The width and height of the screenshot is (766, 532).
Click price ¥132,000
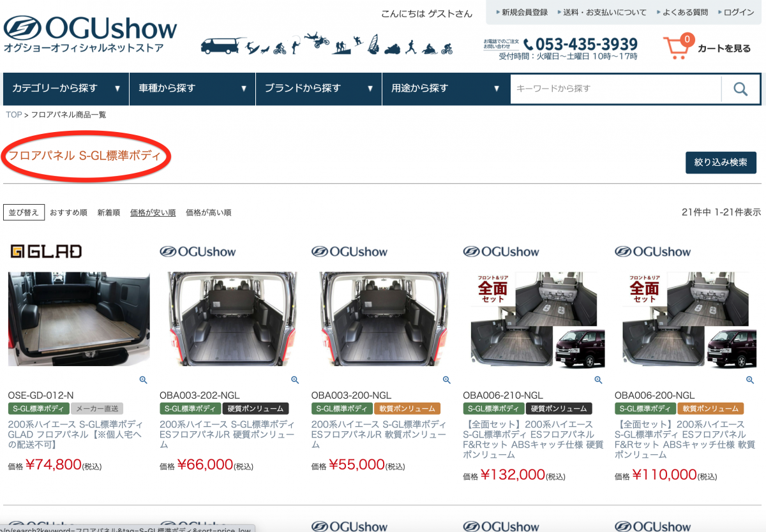[x=513, y=475]
